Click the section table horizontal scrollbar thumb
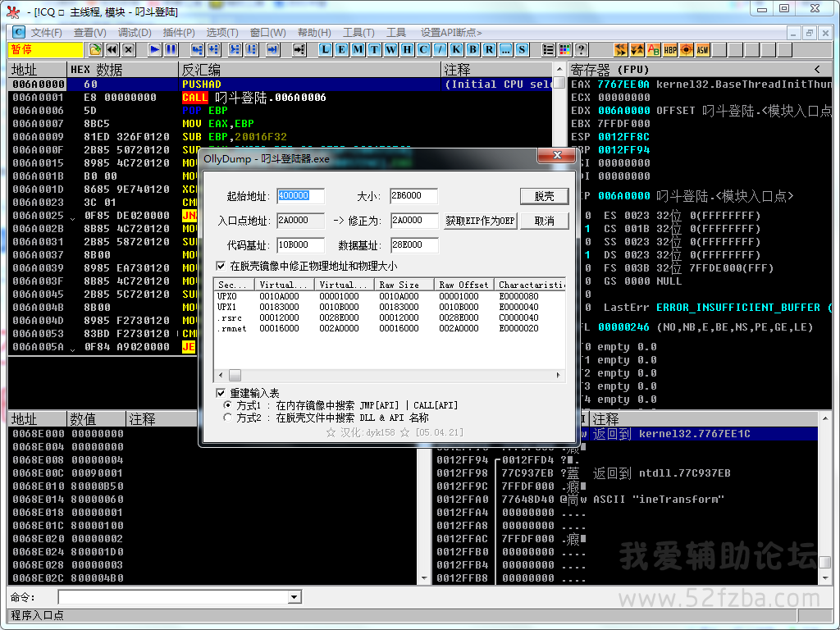The image size is (840, 630). pos(235,375)
